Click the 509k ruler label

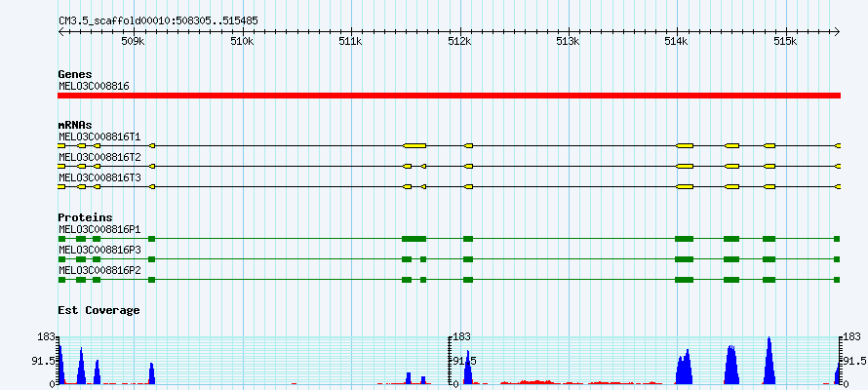(x=133, y=42)
